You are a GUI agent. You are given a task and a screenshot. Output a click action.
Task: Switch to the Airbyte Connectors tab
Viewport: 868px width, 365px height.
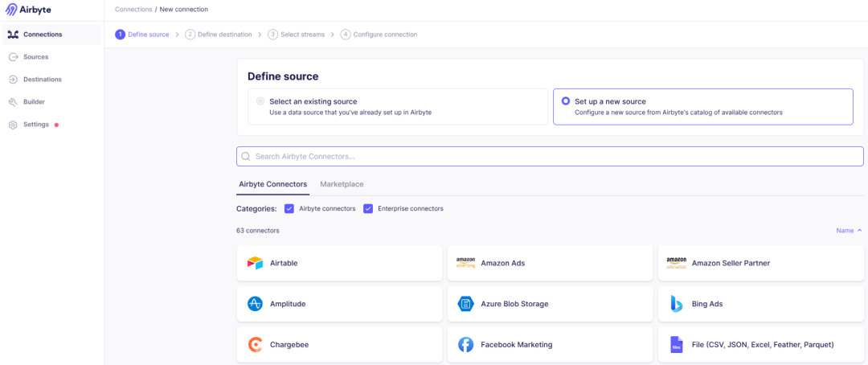tap(273, 184)
